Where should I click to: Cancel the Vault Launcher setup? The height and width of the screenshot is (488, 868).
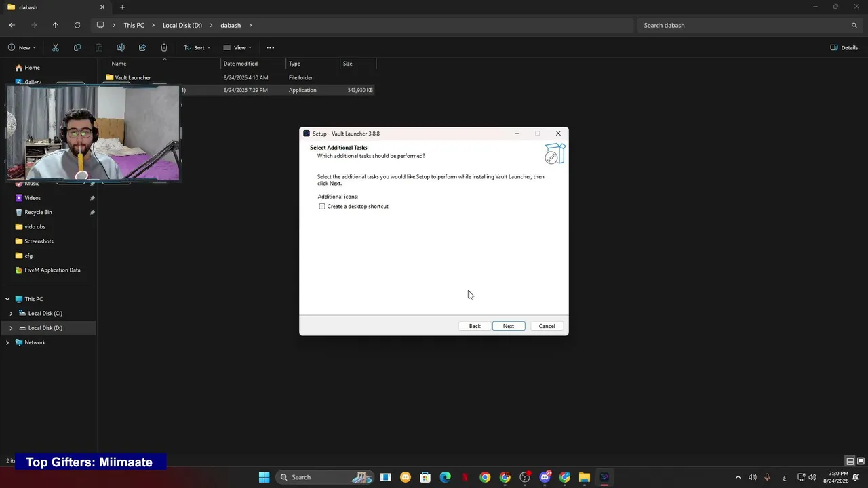(547, 326)
